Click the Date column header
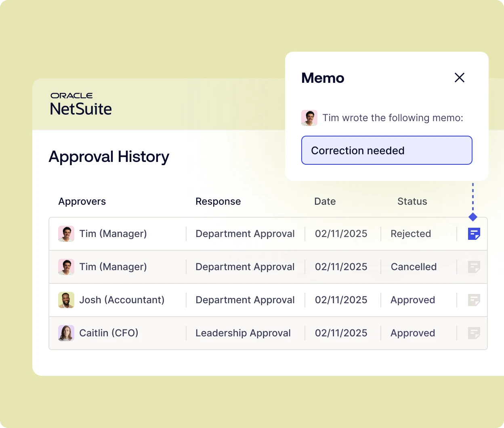 coord(325,201)
